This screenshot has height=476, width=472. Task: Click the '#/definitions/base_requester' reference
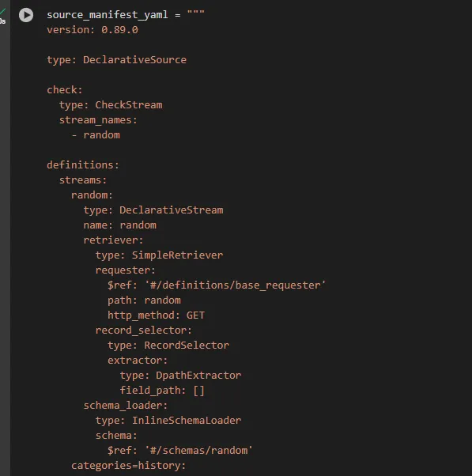[x=235, y=285]
